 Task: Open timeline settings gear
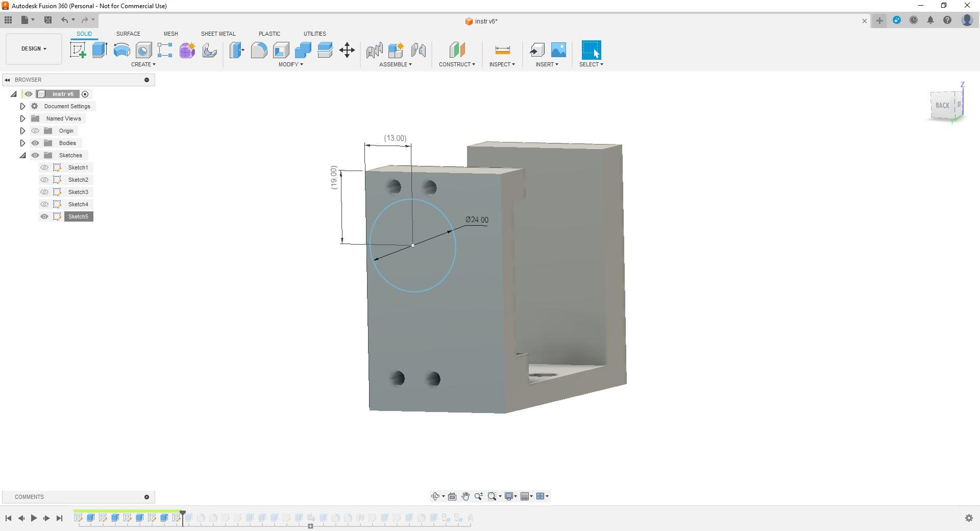[x=969, y=518]
